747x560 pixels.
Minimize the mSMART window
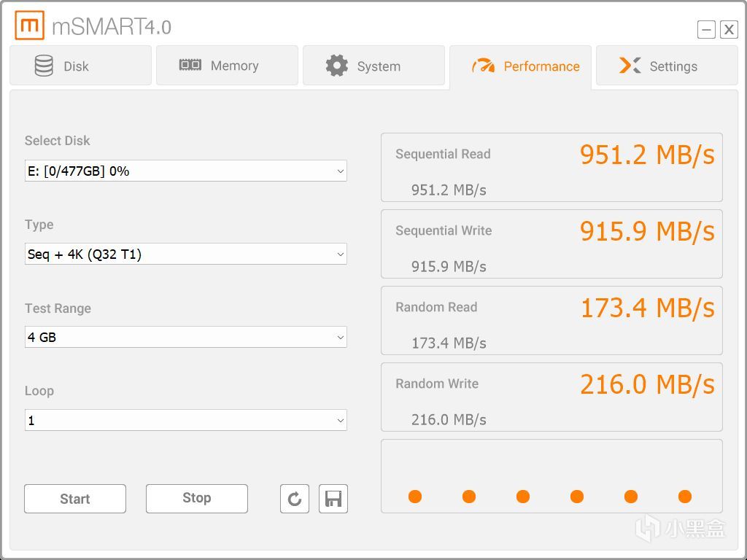point(706,29)
